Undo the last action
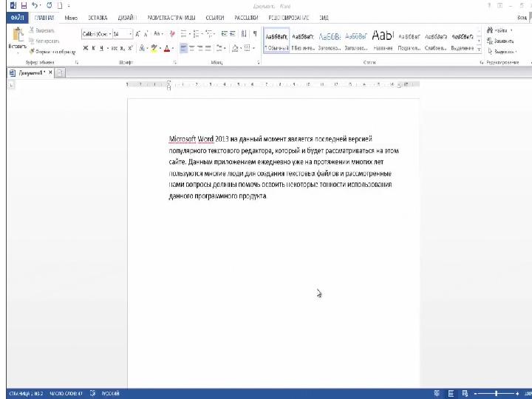532x399 pixels. coord(34,5)
